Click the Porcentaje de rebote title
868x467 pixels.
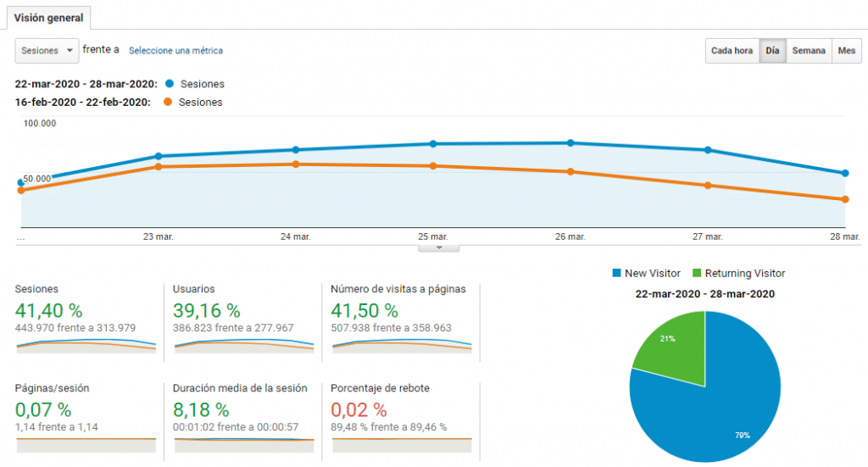tap(380, 388)
